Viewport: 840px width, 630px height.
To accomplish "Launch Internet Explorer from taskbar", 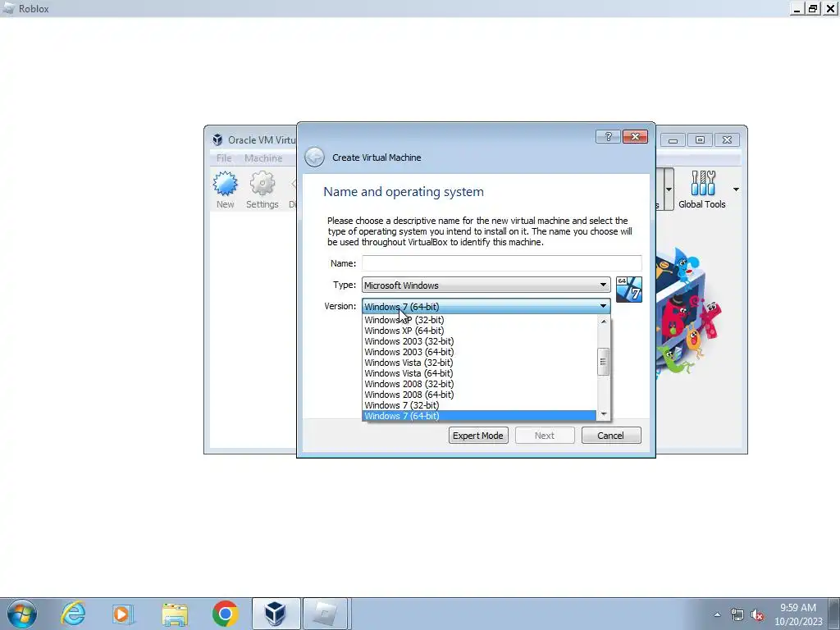I will [73, 614].
